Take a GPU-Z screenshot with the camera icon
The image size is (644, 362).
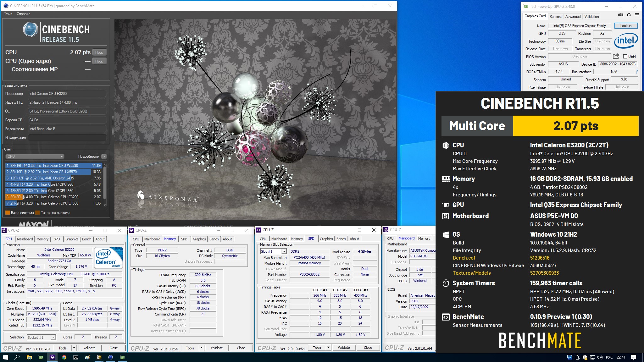(620, 15)
